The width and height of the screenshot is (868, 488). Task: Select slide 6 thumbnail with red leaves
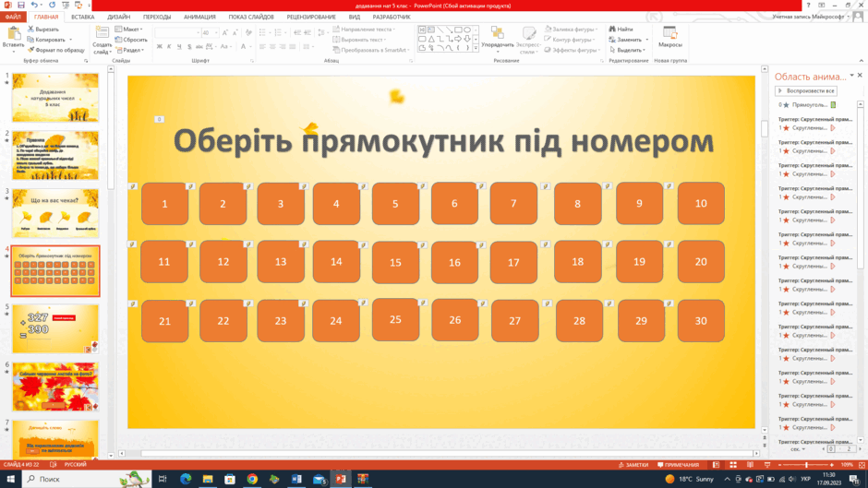pos(55,387)
